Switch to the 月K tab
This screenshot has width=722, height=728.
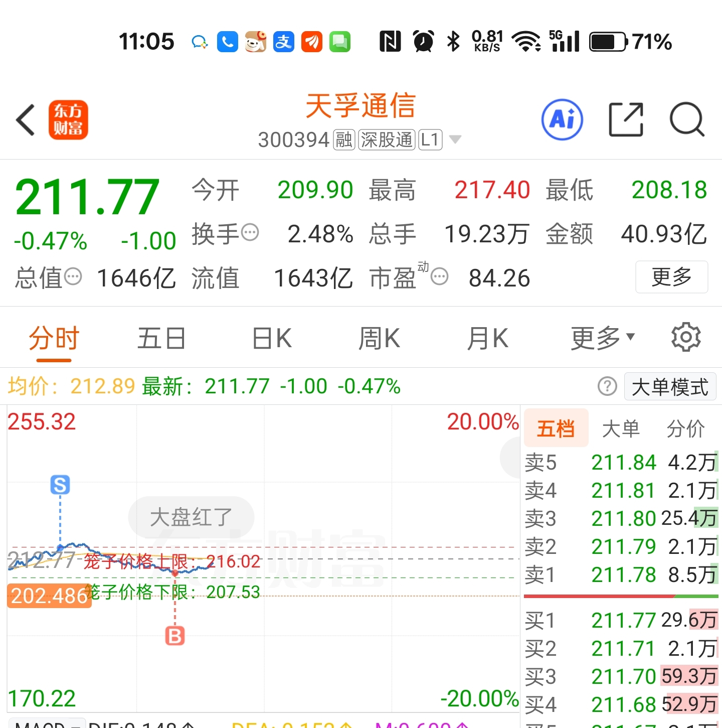point(487,338)
